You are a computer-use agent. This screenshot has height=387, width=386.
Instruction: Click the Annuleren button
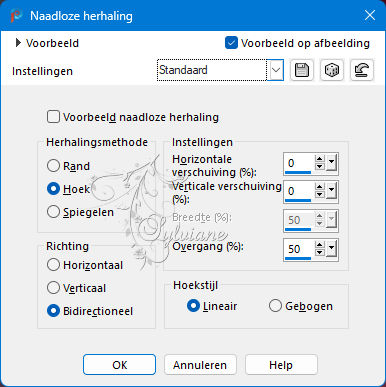click(200, 365)
